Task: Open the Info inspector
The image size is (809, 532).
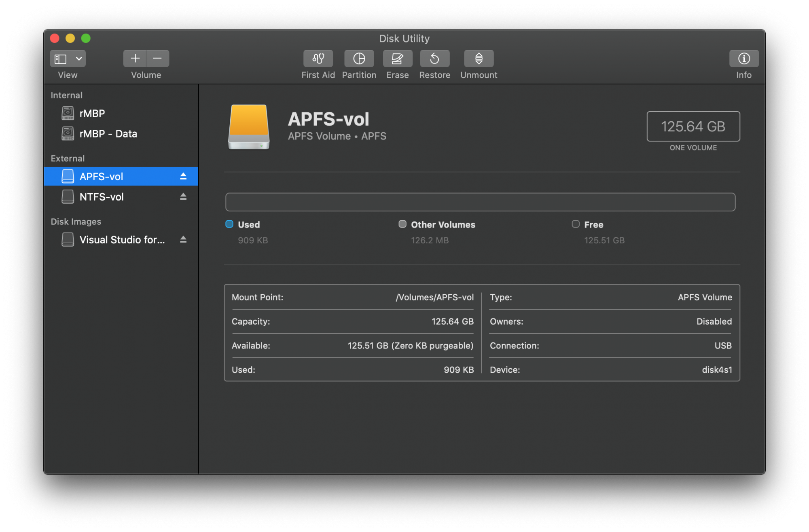Action: pos(743,59)
